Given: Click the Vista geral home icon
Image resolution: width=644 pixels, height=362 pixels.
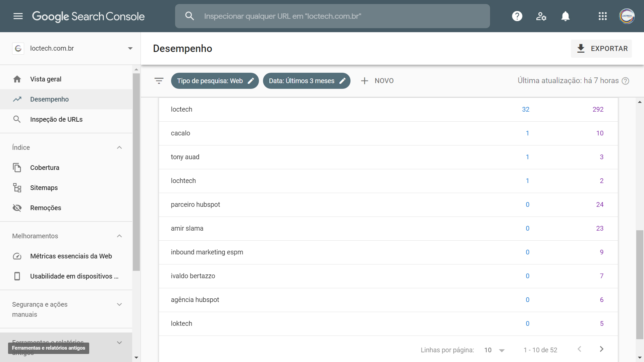Looking at the screenshot, I should tap(17, 79).
